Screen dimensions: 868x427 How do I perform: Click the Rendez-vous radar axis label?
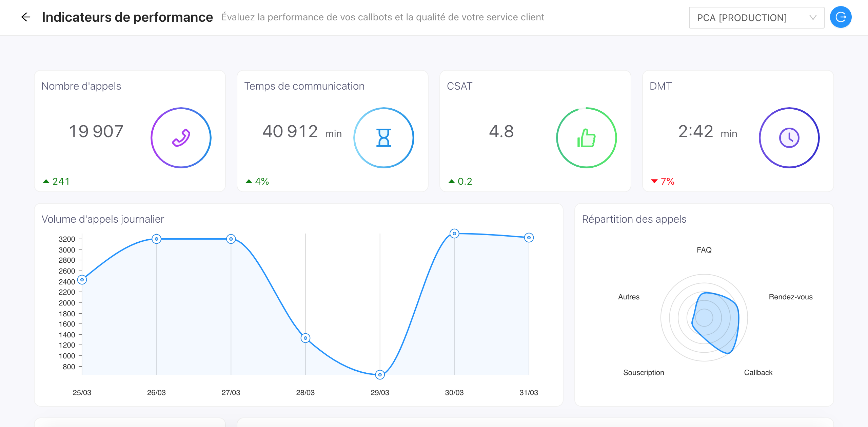(x=790, y=297)
